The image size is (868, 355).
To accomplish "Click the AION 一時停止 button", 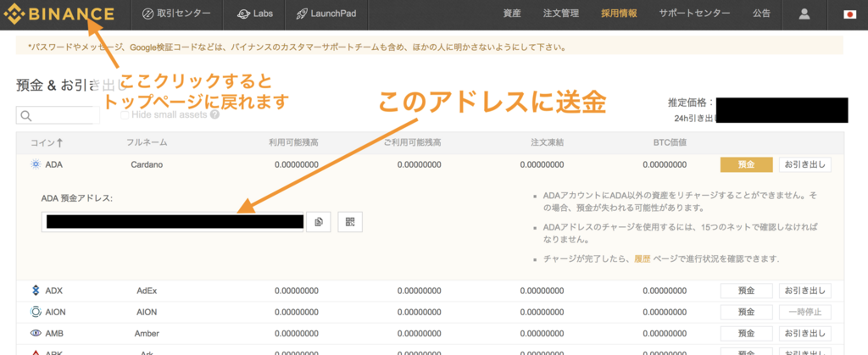I will tap(805, 312).
